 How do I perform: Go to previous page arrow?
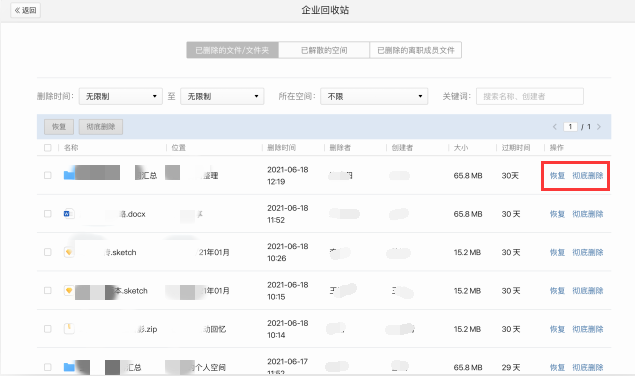coord(555,127)
